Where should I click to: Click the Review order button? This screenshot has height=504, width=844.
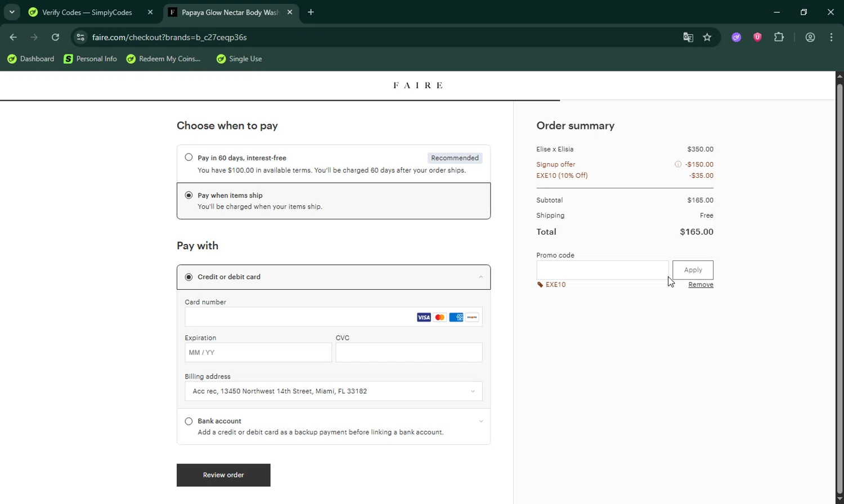point(223,475)
